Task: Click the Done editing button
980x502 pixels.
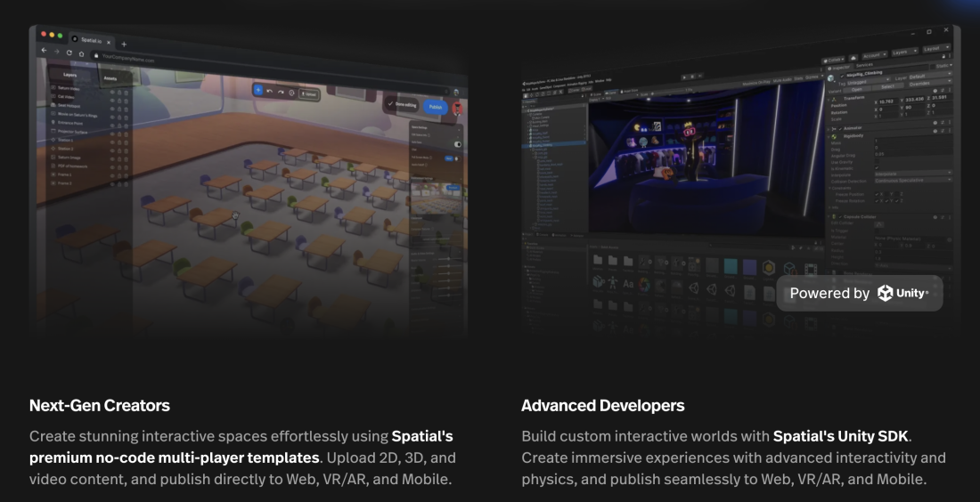Action: pos(402,104)
